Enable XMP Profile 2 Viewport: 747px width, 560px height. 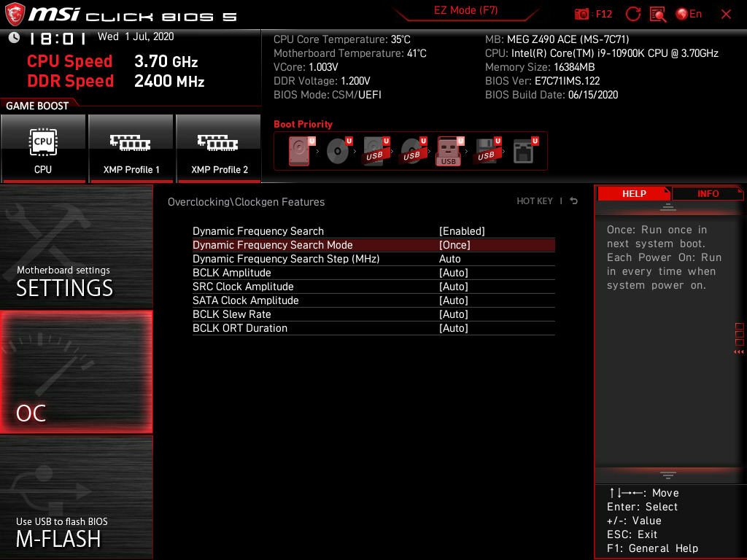pyautogui.click(x=219, y=149)
